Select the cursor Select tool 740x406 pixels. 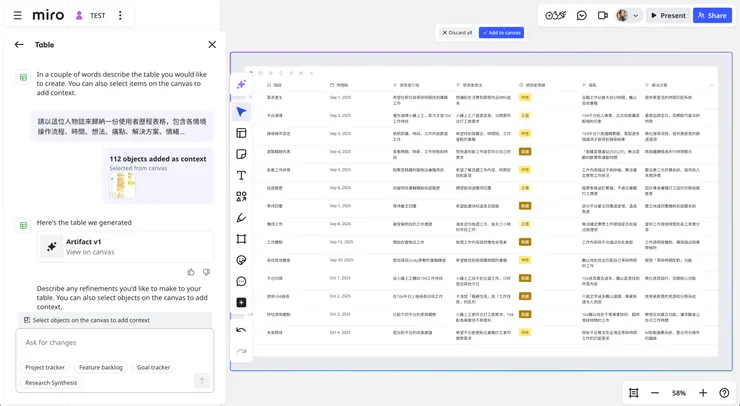point(241,112)
